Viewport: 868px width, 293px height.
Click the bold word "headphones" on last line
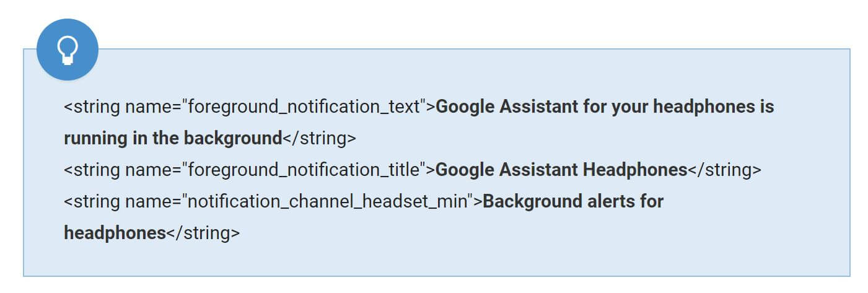115,233
